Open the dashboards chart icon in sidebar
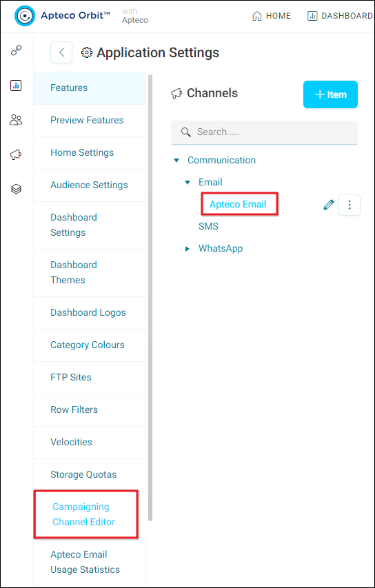 pyautogui.click(x=16, y=85)
